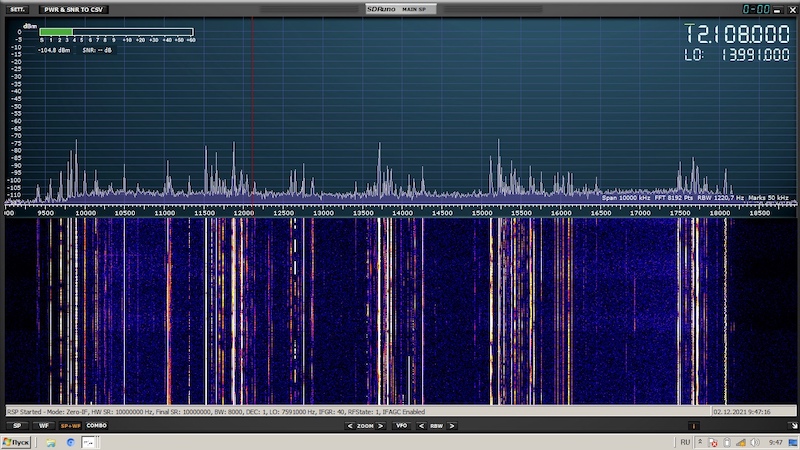Click the PWR & SNR TO CSV button
This screenshot has height=450, width=800.
coord(74,9)
